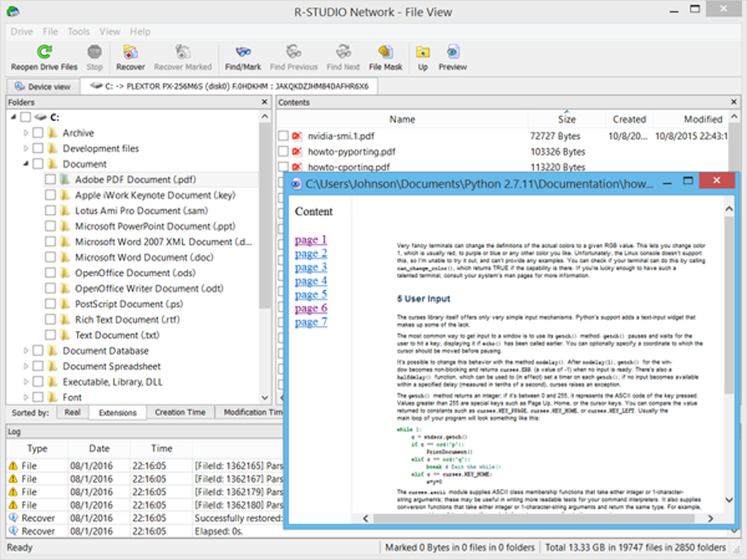
Task: Click the PDF icon of nvidia-smi.1.pdf
Action: 297,136
